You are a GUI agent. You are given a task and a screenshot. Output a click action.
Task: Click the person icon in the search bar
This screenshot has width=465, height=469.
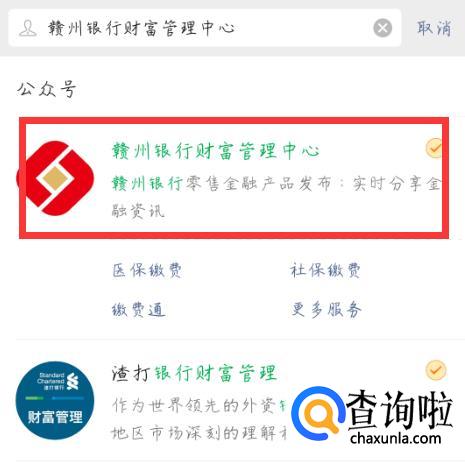tap(28, 28)
